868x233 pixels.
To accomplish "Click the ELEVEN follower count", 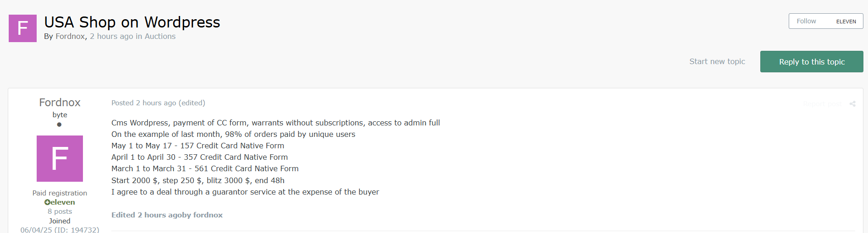I will (846, 22).
